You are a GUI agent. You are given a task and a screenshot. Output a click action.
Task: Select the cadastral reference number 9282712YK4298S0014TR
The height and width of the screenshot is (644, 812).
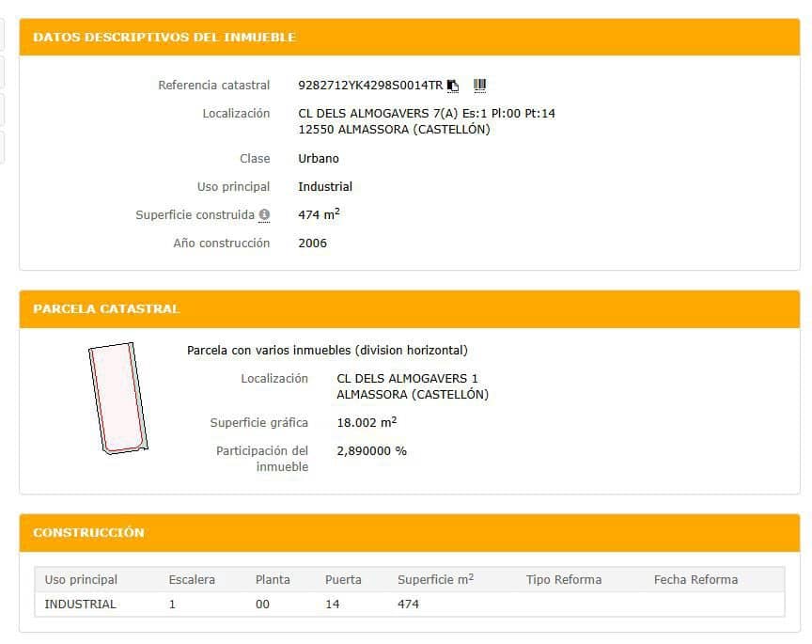click(369, 86)
